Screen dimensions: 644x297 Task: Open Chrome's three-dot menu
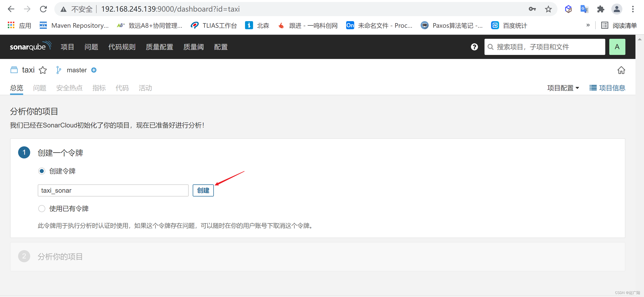[x=633, y=9]
